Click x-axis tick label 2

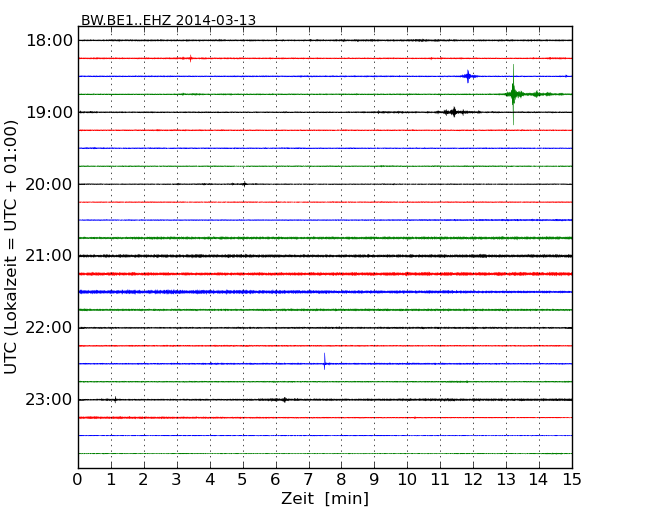tap(144, 479)
